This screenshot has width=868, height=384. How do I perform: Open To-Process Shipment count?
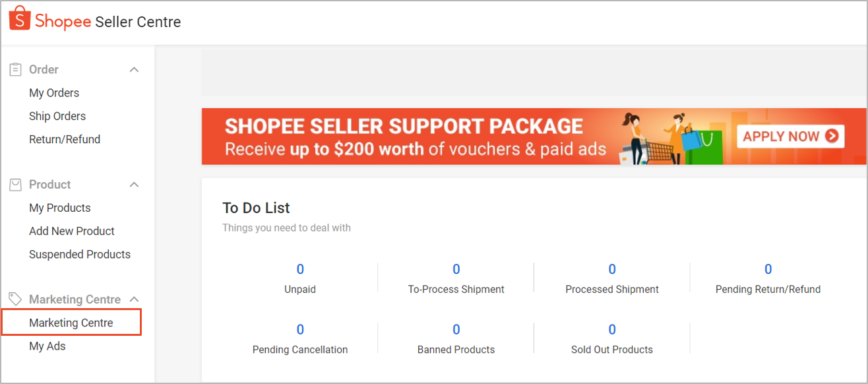(x=456, y=269)
